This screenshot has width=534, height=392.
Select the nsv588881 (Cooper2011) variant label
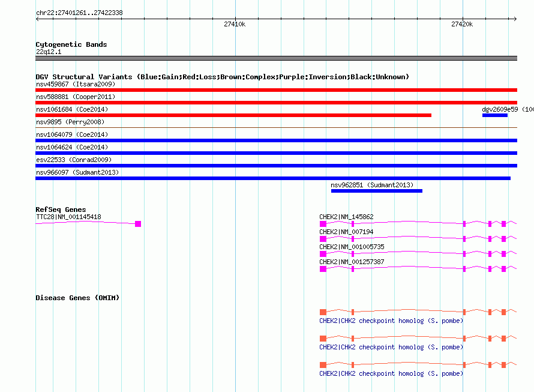(x=76, y=97)
